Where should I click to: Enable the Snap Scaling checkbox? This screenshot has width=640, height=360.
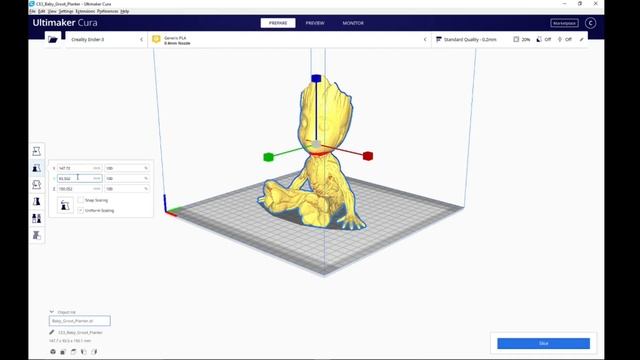click(80, 200)
